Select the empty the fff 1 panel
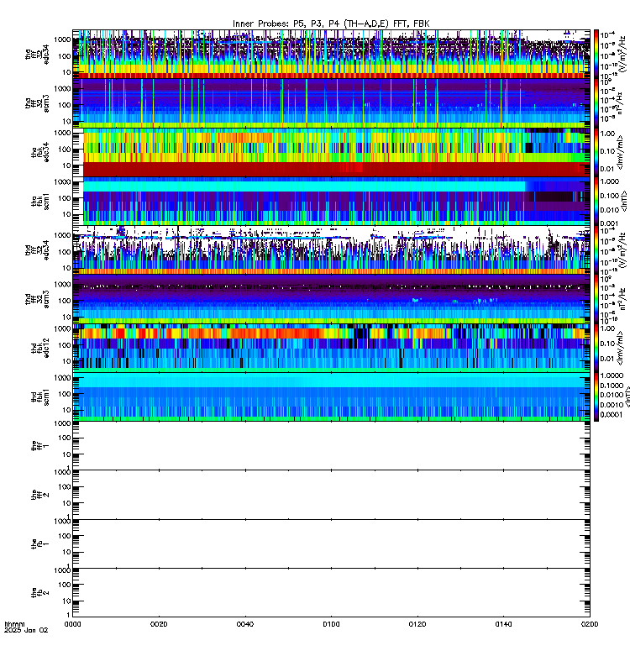The width and height of the screenshot is (630, 672). click(331, 445)
